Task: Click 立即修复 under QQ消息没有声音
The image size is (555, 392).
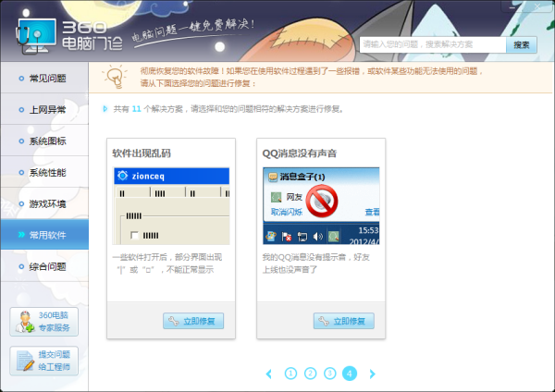Action: (344, 321)
